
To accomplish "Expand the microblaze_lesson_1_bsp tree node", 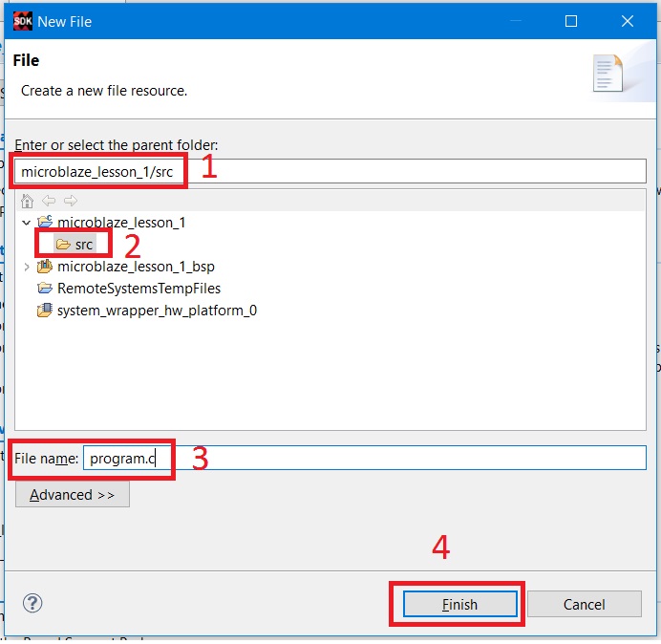I will click(x=26, y=267).
